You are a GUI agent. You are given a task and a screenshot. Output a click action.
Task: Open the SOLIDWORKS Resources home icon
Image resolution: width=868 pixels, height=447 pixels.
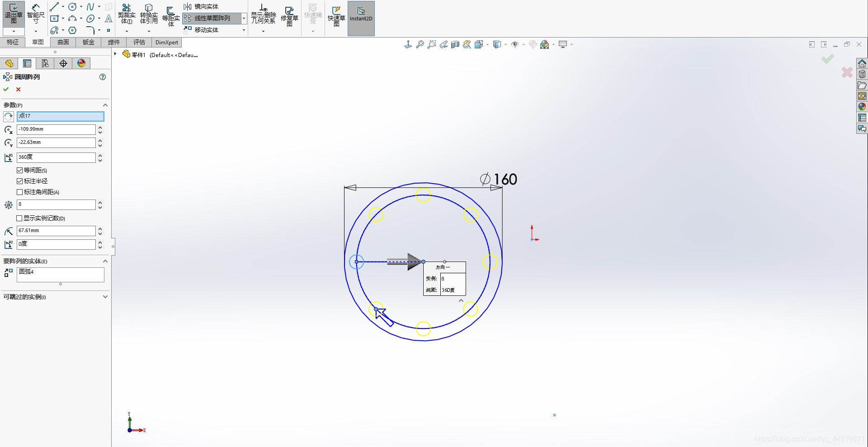pos(862,63)
